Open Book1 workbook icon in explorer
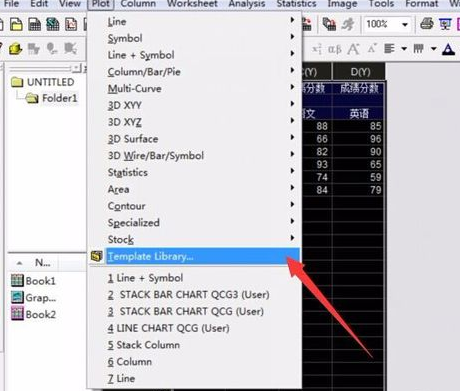The width and height of the screenshot is (460, 391). [17, 281]
